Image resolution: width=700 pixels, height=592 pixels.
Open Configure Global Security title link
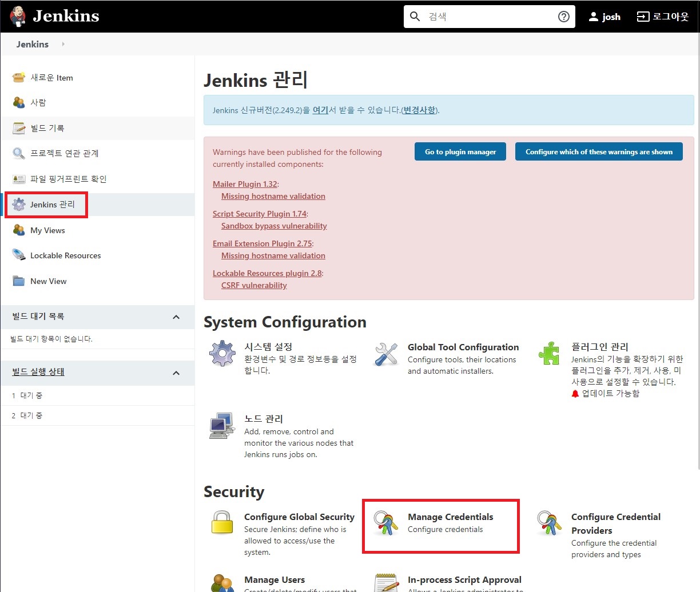coord(299,517)
